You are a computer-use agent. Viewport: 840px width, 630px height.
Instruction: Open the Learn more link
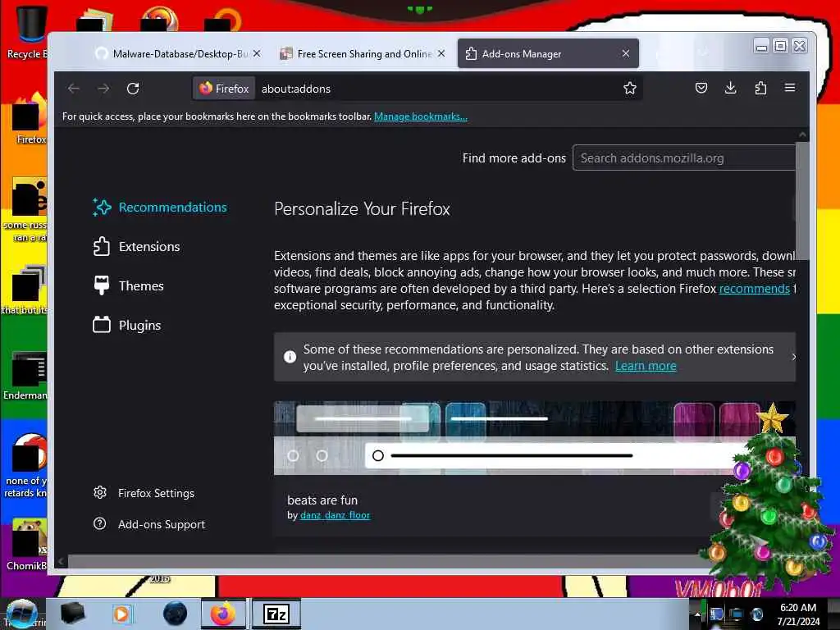pos(646,366)
